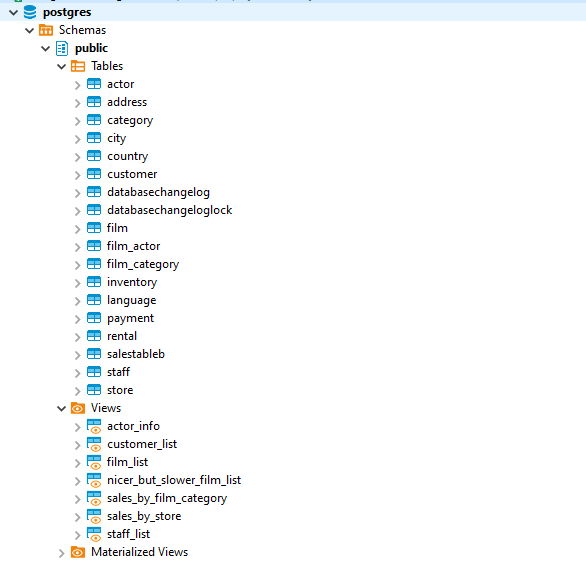This screenshot has height=564, width=586.
Task: Click the actor_info view icon
Action: 94,426
